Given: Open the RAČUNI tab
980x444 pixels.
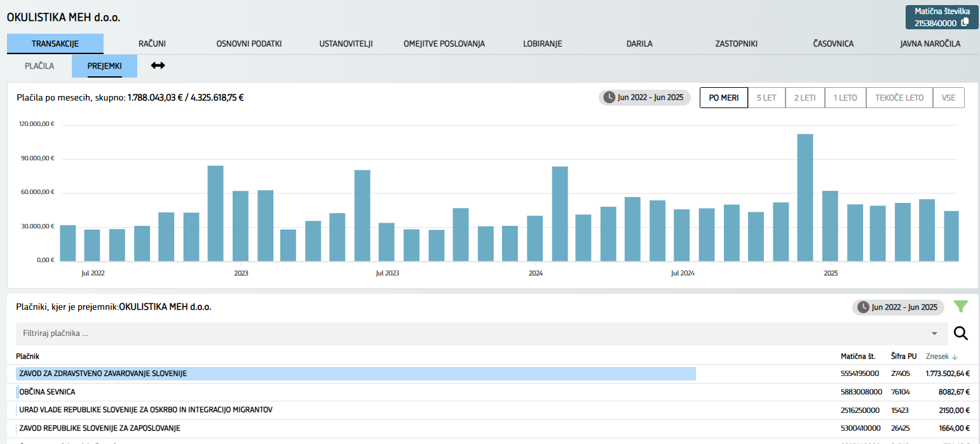Looking at the screenshot, I should pyautogui.click(x=152, y=44).
